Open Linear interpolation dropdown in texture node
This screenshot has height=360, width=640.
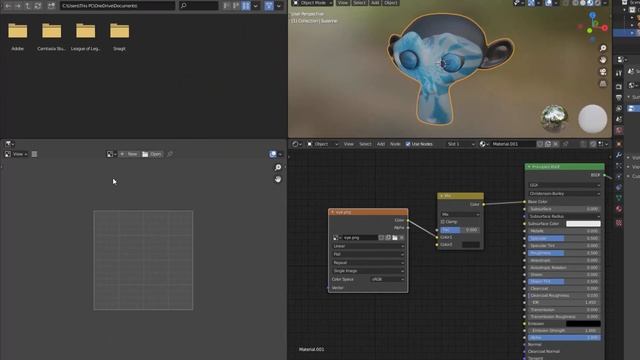point(368,246)
